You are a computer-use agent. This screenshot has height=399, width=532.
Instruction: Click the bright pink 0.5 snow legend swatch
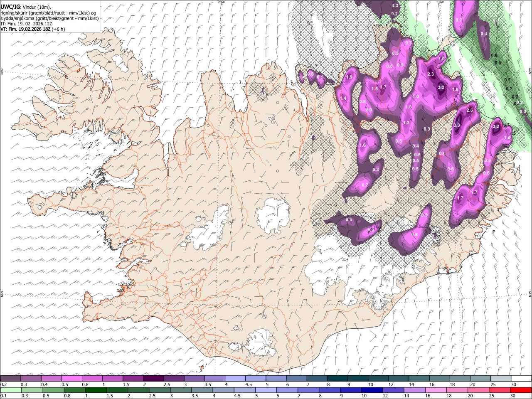pyautogui.click(x=71, y=378)
